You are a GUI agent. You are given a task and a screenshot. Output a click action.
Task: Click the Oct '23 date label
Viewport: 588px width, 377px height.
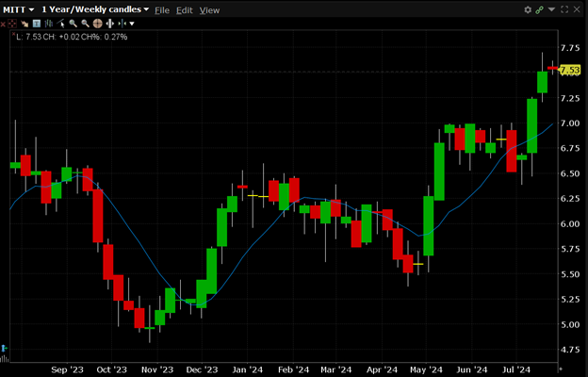click(112, 369)
